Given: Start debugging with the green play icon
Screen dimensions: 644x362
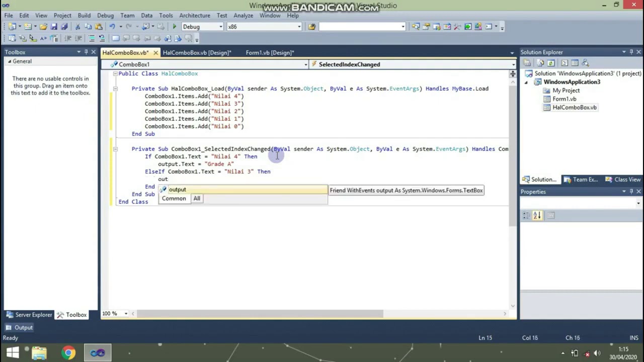Looking at the screenshot, I should 174,27.
